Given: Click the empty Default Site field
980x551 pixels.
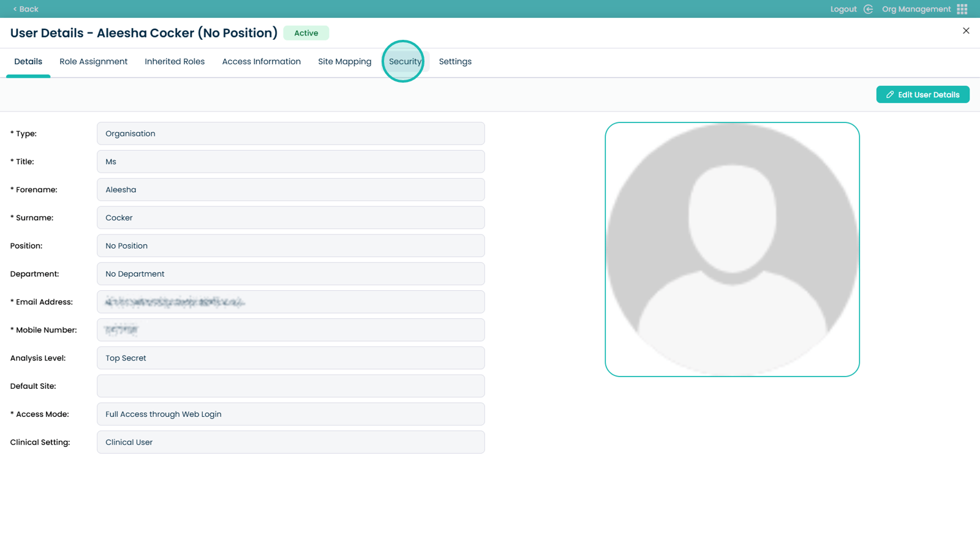Looking at the screenshot, I should click(x=290, y=386).
